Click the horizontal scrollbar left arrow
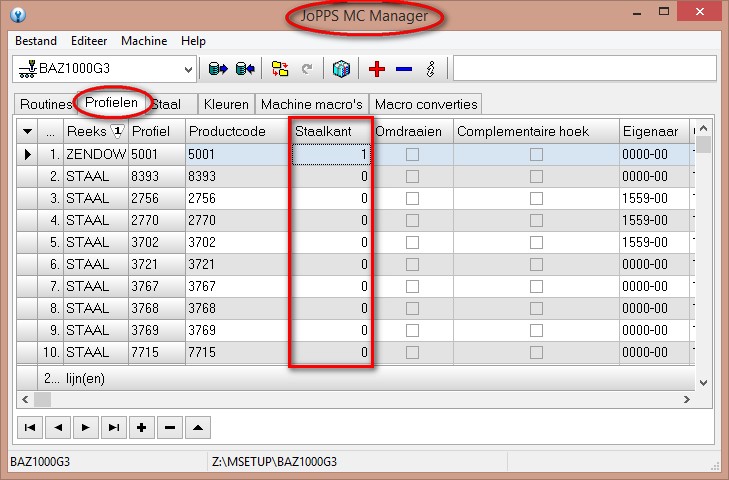This screenshot has width=729, height=480. (x=25, y=400)
